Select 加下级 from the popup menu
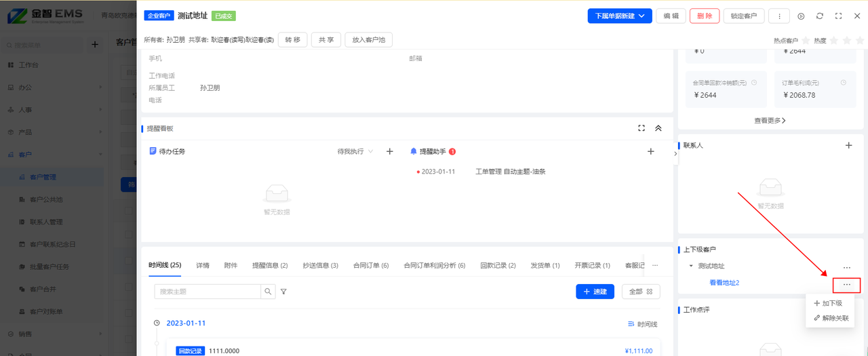 827,303
